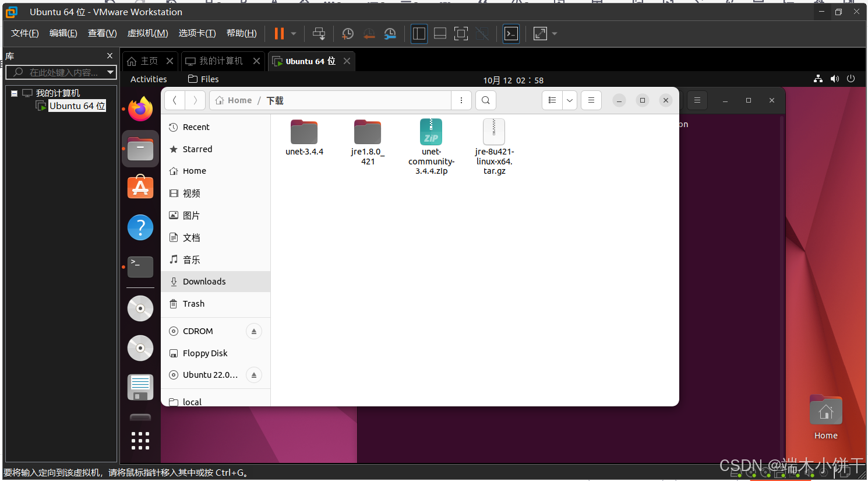Screen dimensions: 868x481
Task: Open the Files app menu in top bar
Action: coord(203,79)
